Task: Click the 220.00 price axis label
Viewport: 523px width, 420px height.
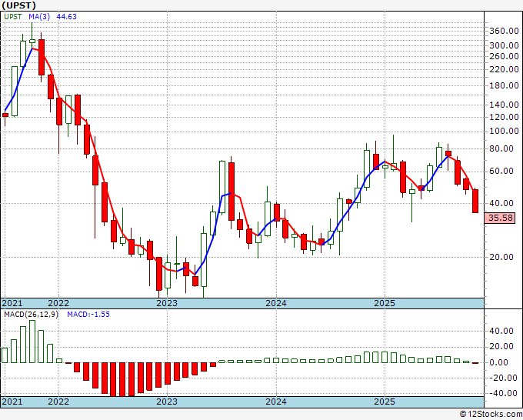Action: [x=504, y=69]
